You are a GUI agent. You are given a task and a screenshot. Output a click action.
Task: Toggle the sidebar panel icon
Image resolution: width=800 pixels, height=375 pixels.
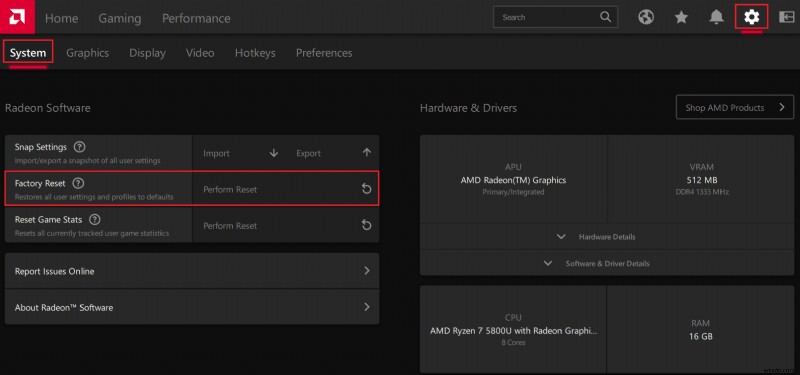click(x=787, y=17)
